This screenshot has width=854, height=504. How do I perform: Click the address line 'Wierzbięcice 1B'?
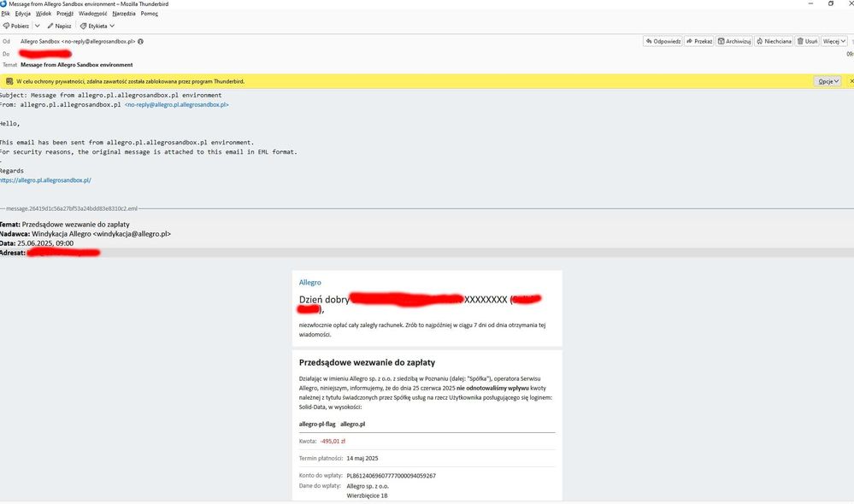367,495
